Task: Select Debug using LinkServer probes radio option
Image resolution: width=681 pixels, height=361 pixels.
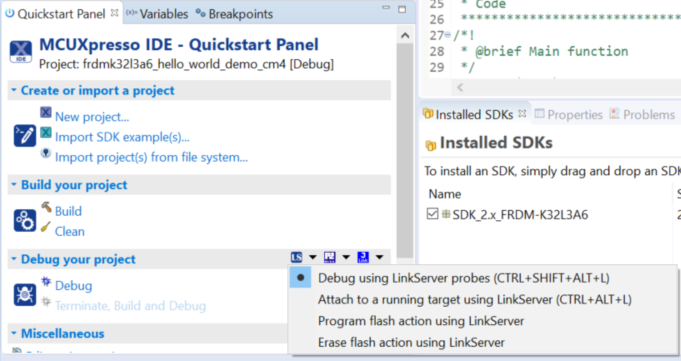Action: click(x=301, y=278)
